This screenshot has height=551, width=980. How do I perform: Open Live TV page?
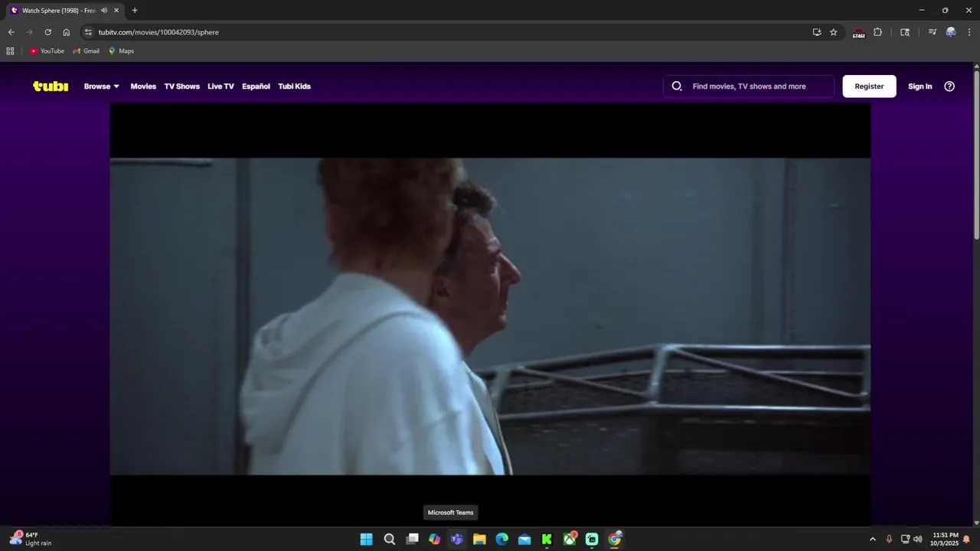pyautogui.click(x=220, y=86)
